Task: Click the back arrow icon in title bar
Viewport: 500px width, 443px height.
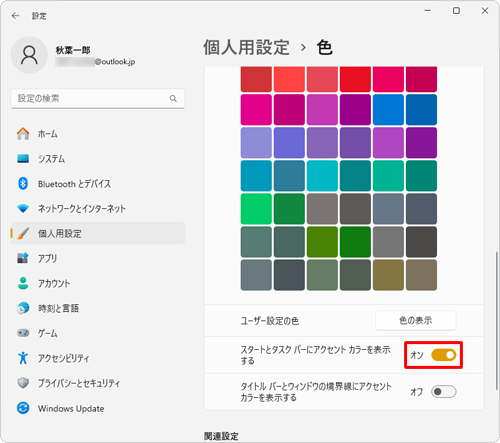Action: pyautogui.click(x=15, y=16)
